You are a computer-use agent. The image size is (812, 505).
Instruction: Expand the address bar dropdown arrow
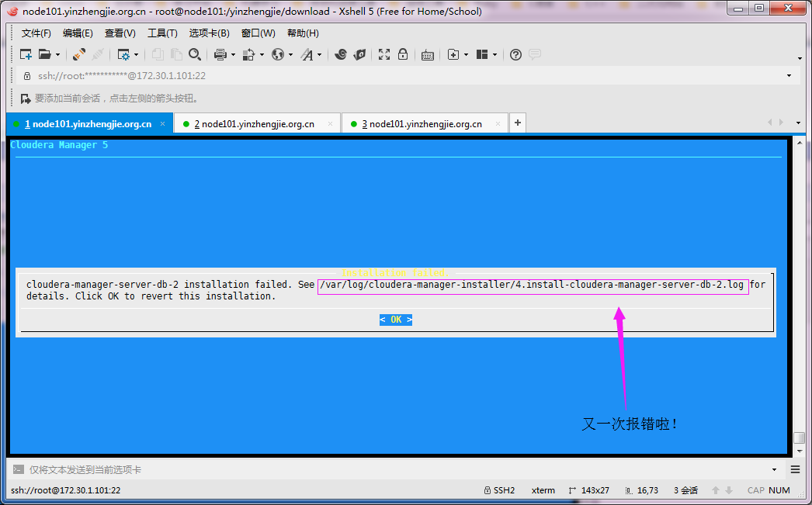click(x=789, y=75)
